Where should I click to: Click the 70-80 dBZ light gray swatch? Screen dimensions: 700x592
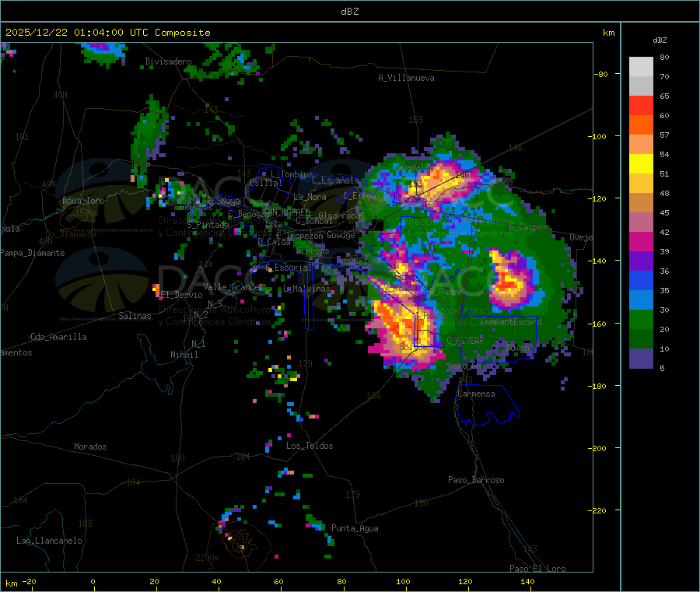(641, 67)
